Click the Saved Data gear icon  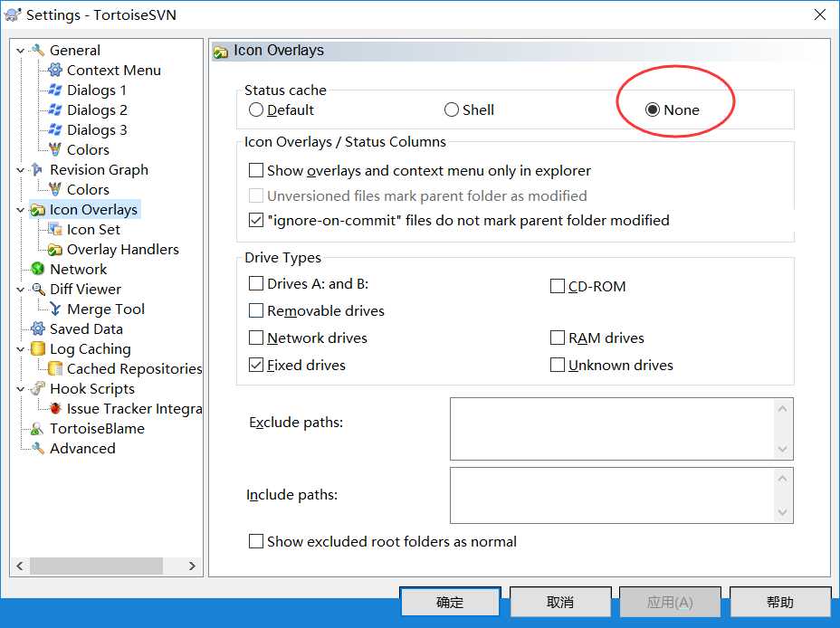[37, 328]
